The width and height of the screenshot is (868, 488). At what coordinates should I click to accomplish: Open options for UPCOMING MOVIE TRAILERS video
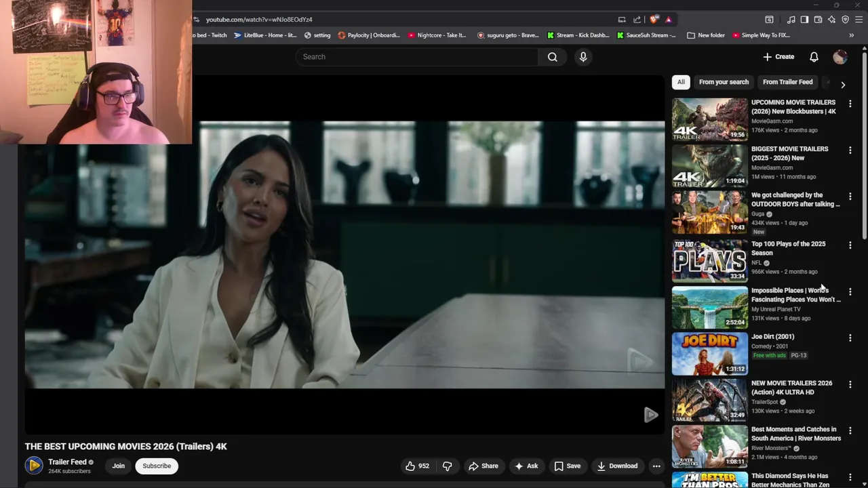tap(850, 104)
